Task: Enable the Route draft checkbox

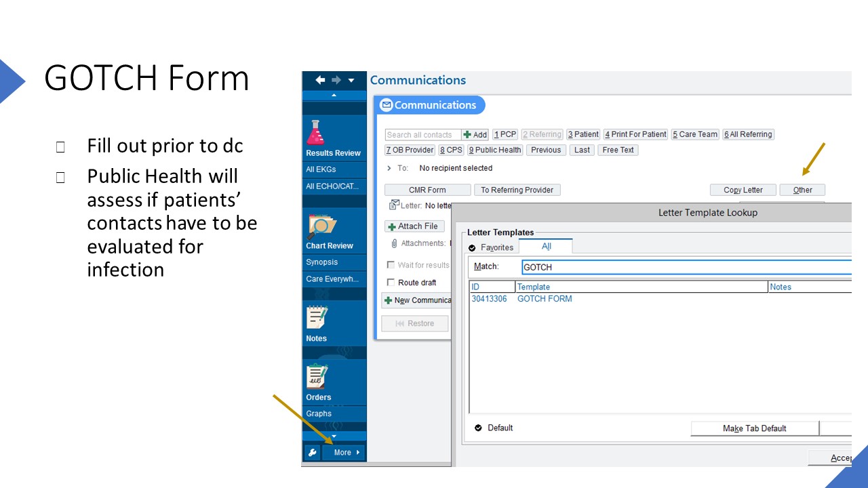Action: tap(391, 283)
